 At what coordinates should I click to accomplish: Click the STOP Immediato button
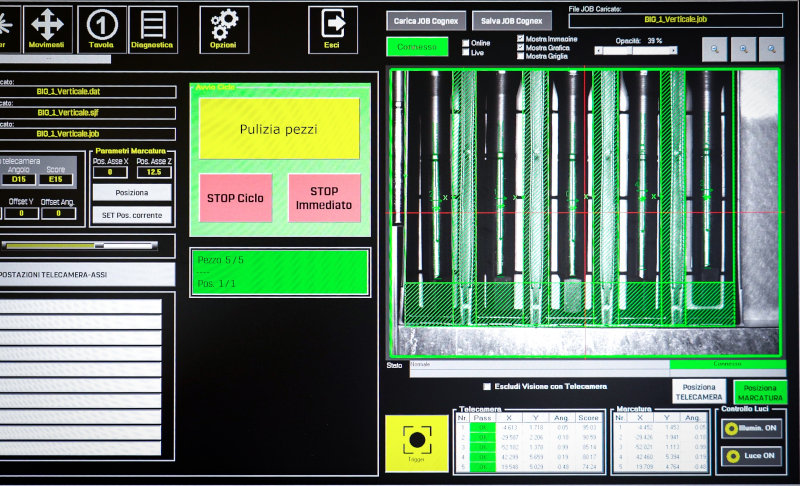click(x=324, y=198)
